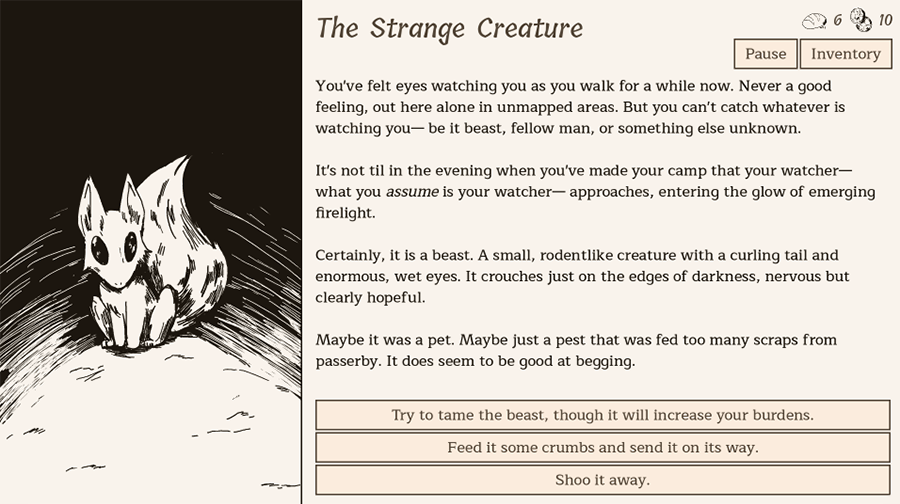Pick the "Shoo it away" choice

tap(602, 480)
